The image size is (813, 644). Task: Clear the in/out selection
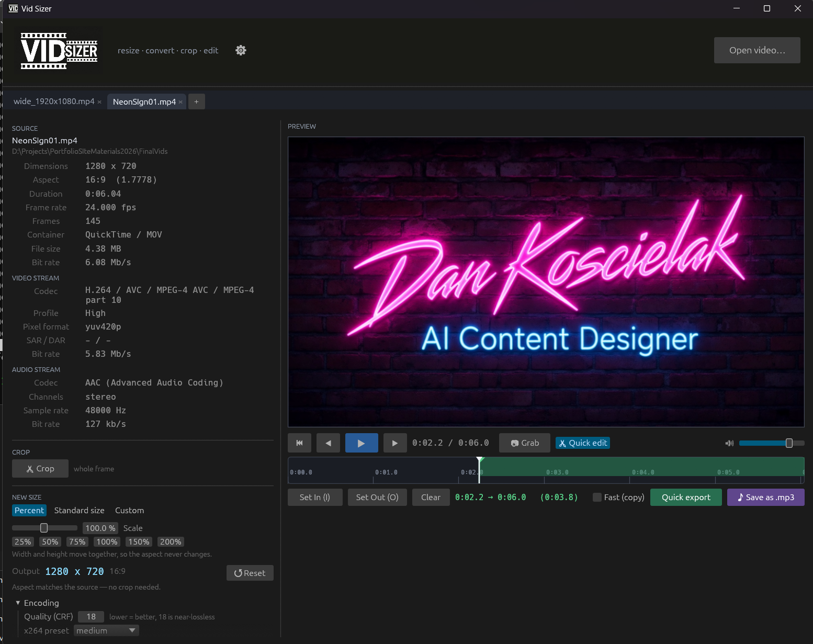(x=431, y=498)
